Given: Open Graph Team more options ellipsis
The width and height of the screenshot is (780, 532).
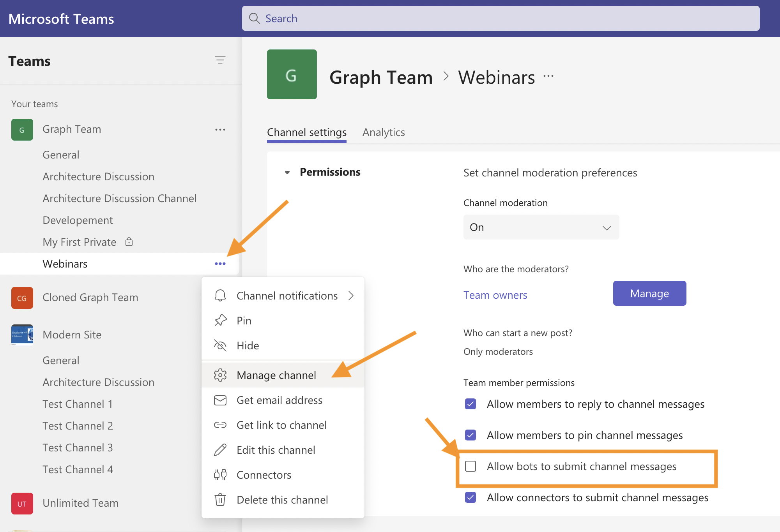Looking at the screenshot, I should point(220,130).
